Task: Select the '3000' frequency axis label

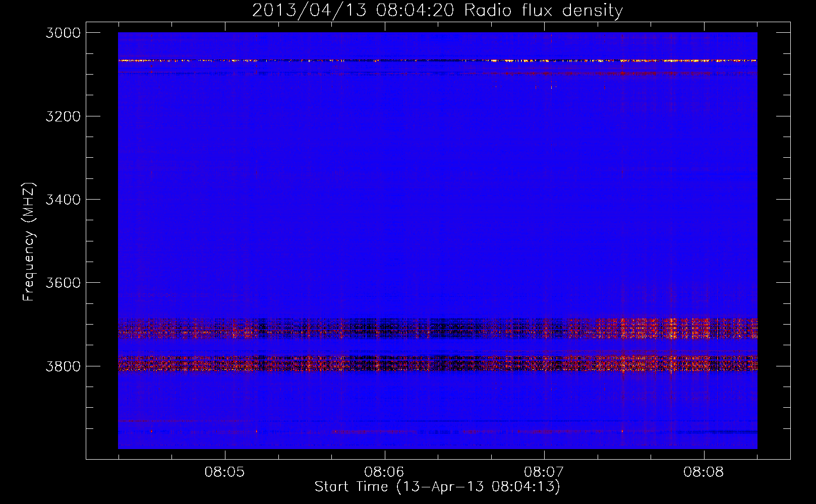Action: (63, 33)
